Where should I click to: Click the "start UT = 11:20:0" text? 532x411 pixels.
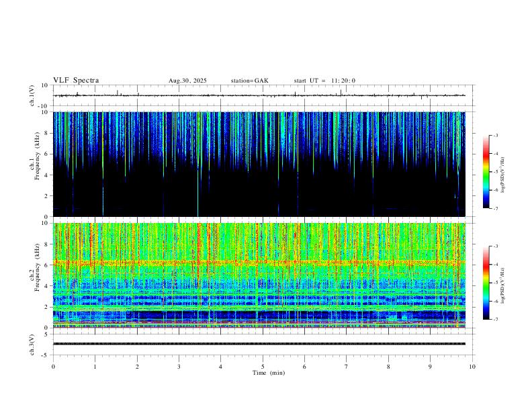coord(324,81)
